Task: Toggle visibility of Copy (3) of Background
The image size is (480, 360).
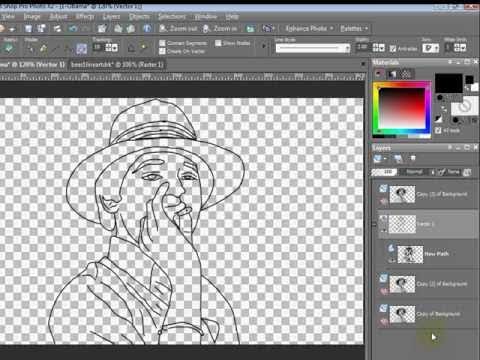Action: 384,202
